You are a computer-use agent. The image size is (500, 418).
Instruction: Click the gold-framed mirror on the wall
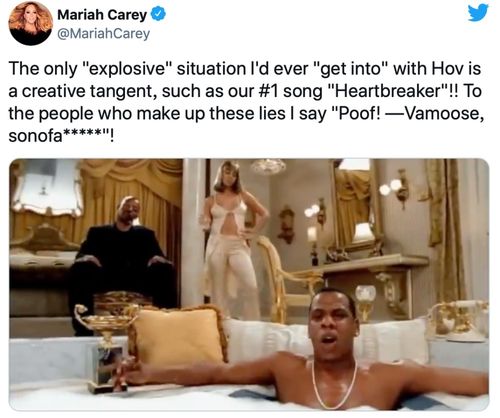pos(357,205)
